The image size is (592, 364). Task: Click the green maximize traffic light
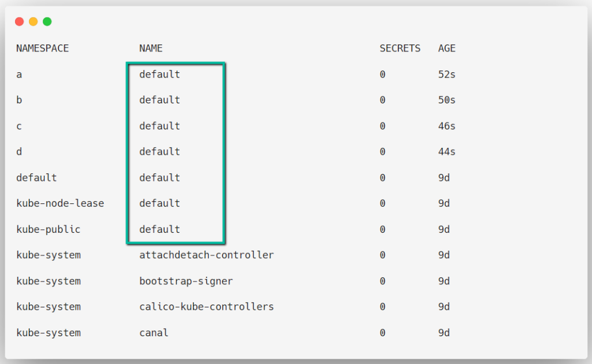(x=47, y=21)
